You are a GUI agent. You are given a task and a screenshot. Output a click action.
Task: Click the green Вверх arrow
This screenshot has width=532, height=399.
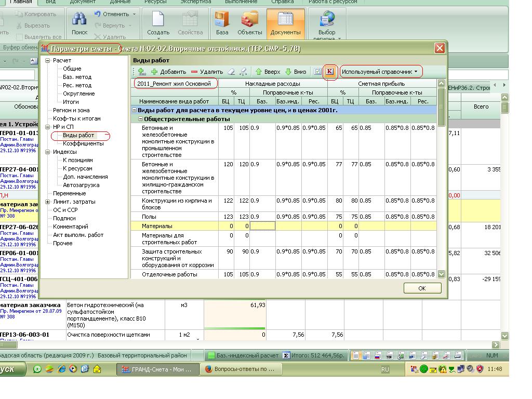[259, 72]
